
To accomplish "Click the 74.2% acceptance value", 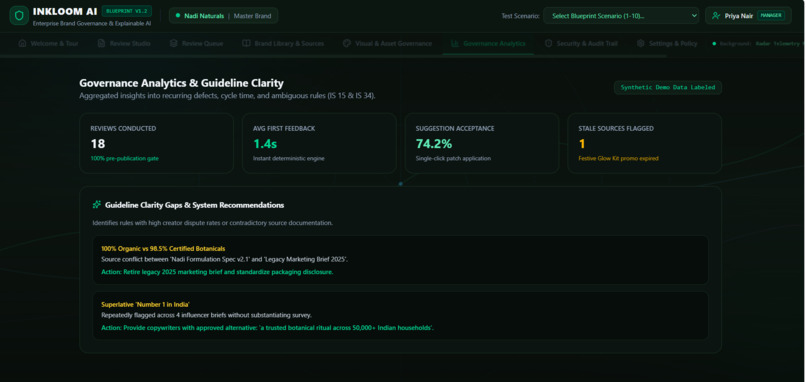I will click(x=433, y=143).
